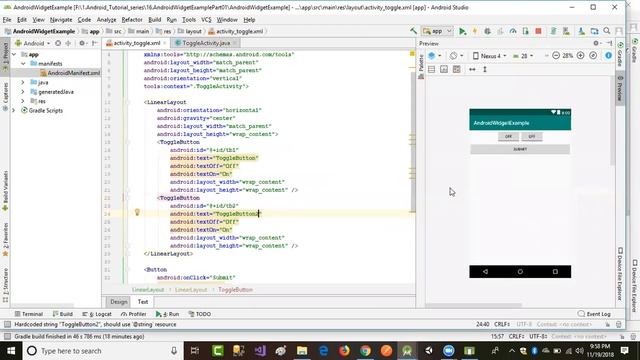Open Preview panel settings gear

pos(596,43)
